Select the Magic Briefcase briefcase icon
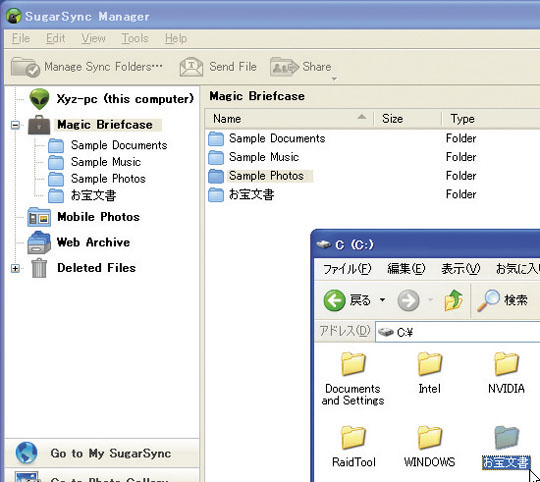This screenshot has height=482, width=540. (x=39, y=125)
